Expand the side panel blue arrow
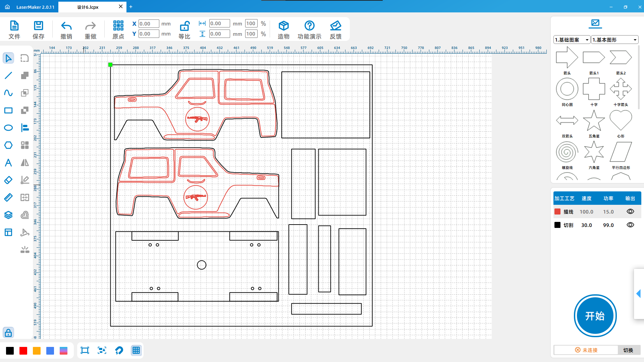Image resolution: width=644 pixels, height=362 pixels. (x=638, y=294)
